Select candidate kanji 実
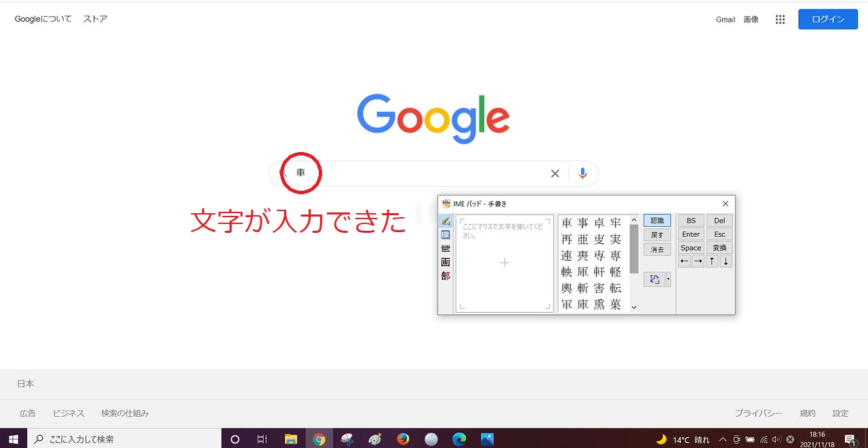868x448 pixels. (616, 239)
